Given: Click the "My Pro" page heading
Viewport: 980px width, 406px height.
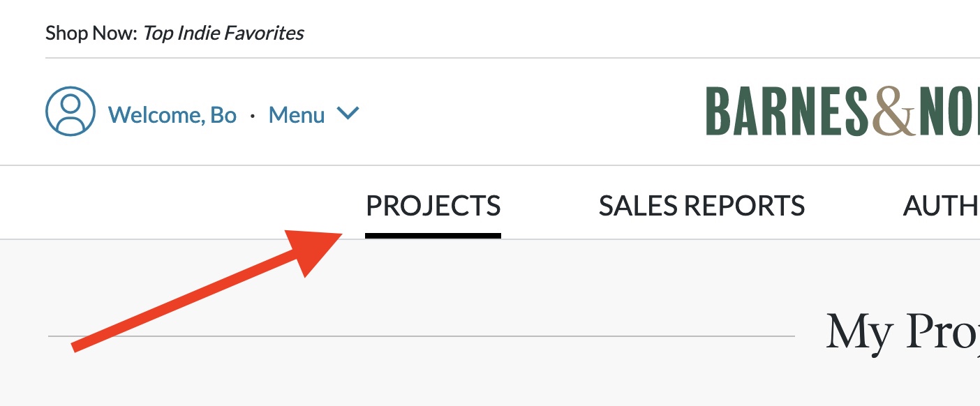Looking at the screenshot, I should pos(902,331).
